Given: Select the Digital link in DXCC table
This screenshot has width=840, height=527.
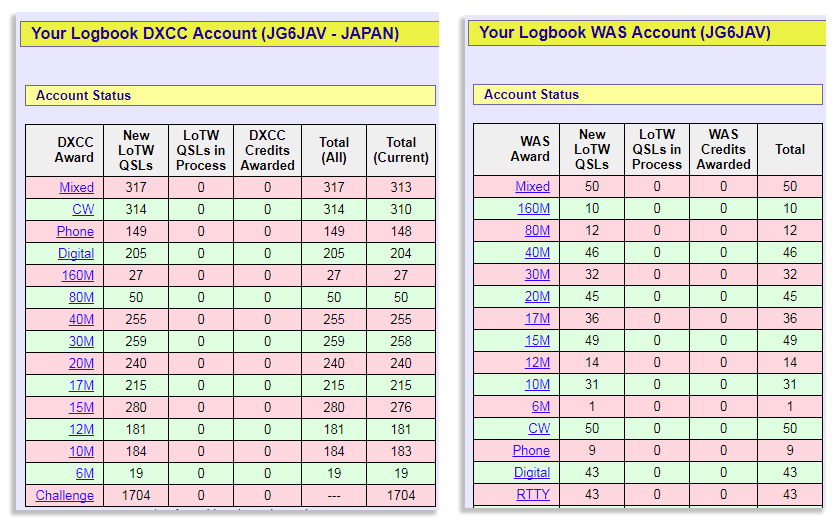Looking at the screenshot, I should [x=76, y=253].
